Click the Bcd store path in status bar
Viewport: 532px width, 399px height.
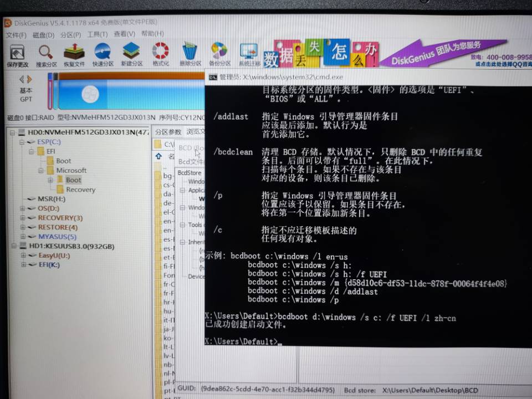(x=430, y=390)
